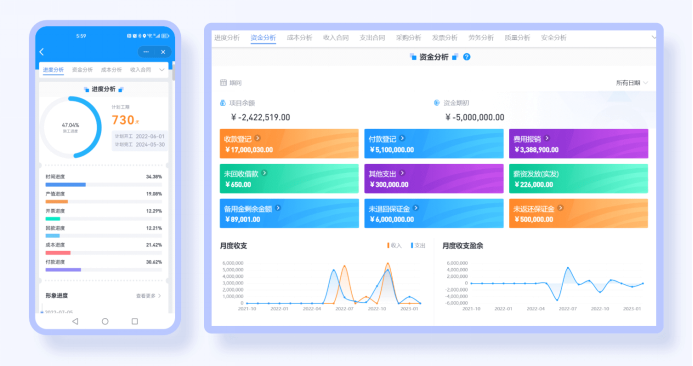Image resolution: width=693 pixels, height=366 pixels.
Task: Click the 时间进度 blue progress bar
Action: click(65, 185)
